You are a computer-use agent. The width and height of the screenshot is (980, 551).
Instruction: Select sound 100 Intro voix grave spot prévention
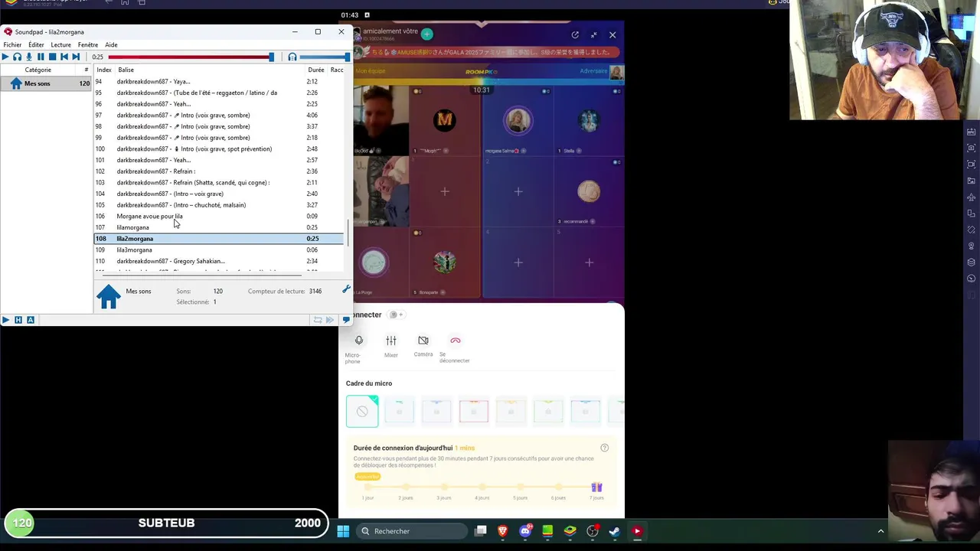click(218, 148)
